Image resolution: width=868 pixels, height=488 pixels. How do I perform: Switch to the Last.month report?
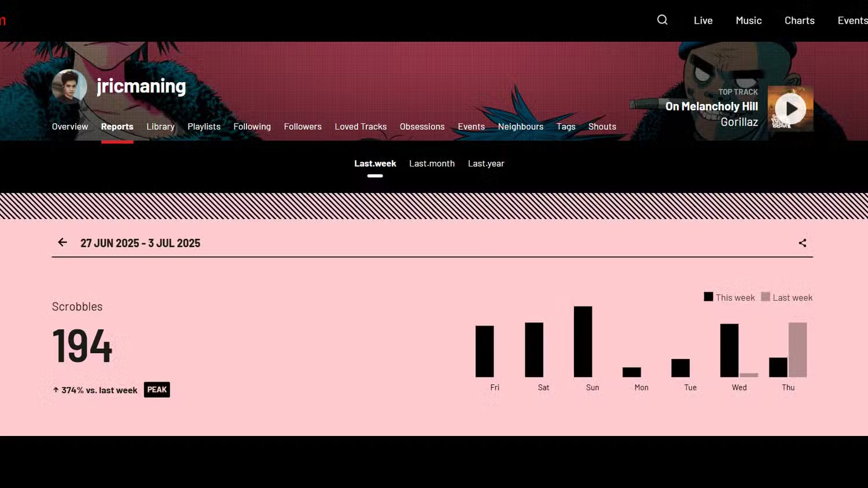coord(432,163)
